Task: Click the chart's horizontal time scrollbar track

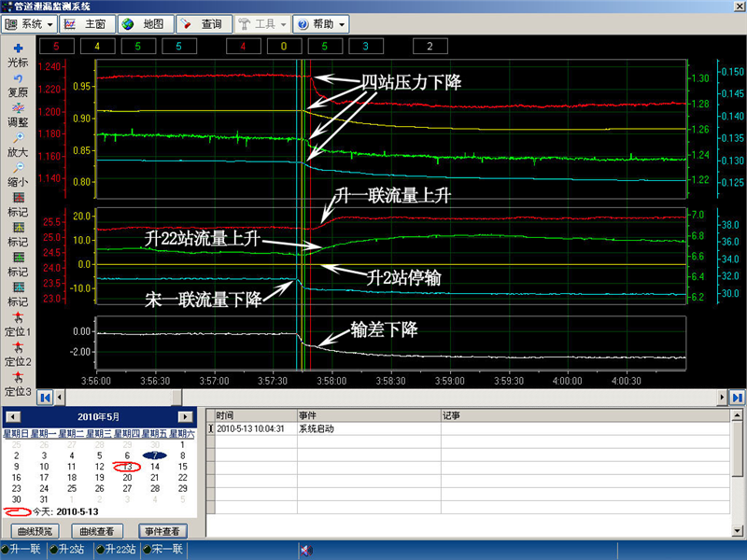Action: click(x=392, y=398)
